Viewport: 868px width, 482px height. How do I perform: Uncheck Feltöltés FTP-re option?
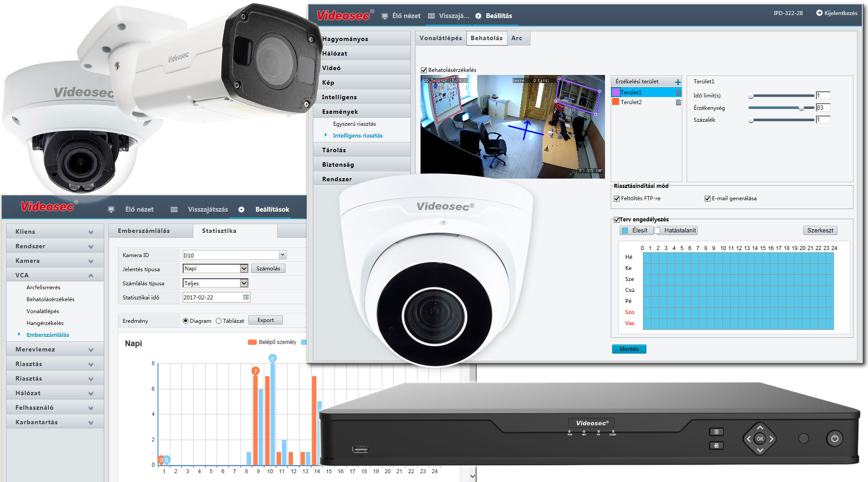tap(616, 199)
